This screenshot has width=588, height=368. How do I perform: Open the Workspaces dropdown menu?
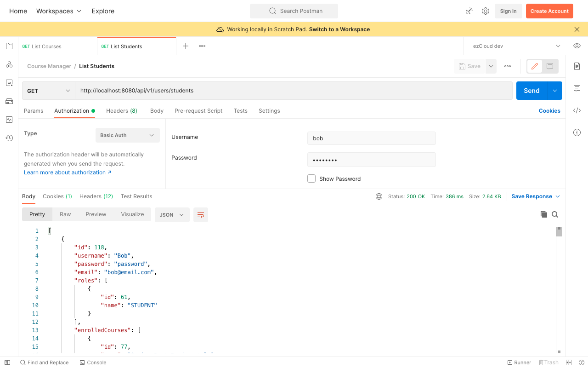[59, 11]
